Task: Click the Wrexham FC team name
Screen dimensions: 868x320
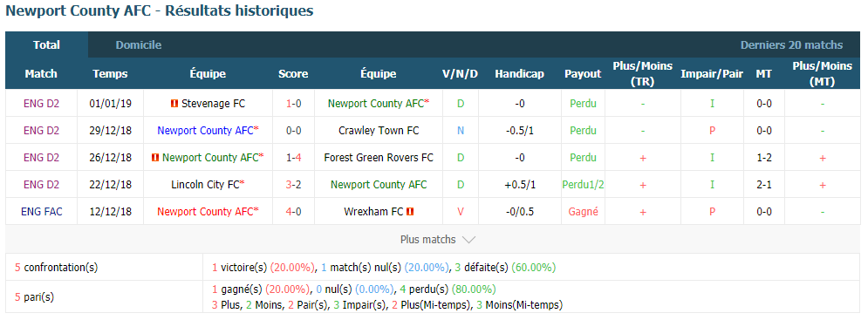Action: click(373, 212)
